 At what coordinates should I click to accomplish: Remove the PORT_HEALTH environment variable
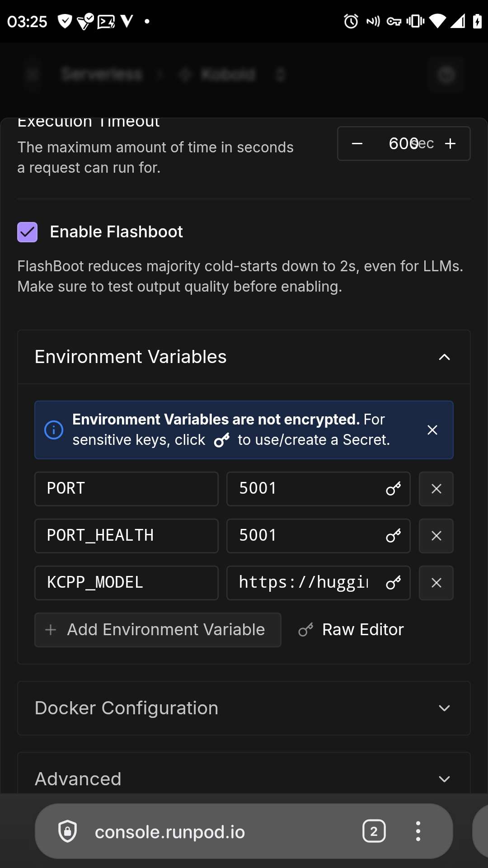click(x=436, y=536)
